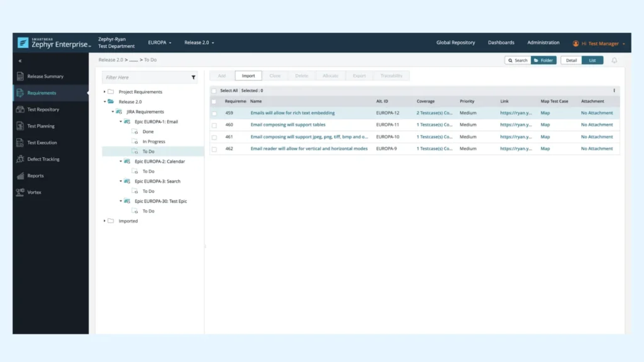Tick the checkbox for requirement 460

click(214, 125)
